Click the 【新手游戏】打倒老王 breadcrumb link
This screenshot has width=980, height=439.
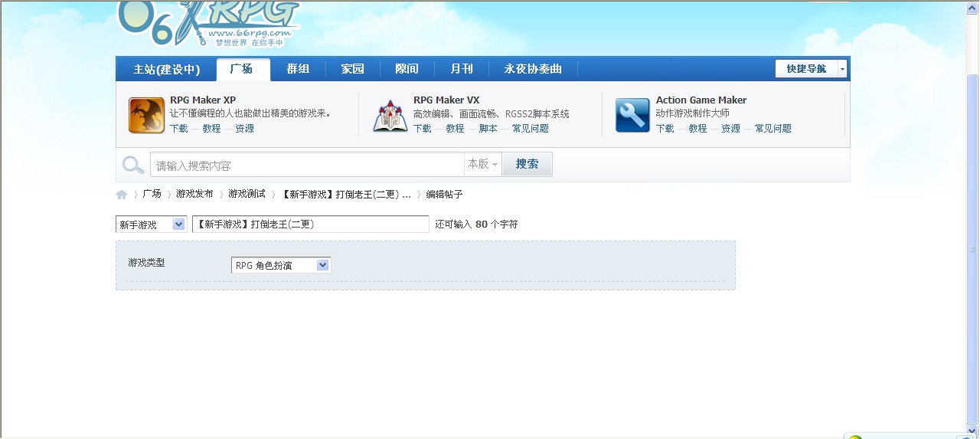[x=346, y=195]
